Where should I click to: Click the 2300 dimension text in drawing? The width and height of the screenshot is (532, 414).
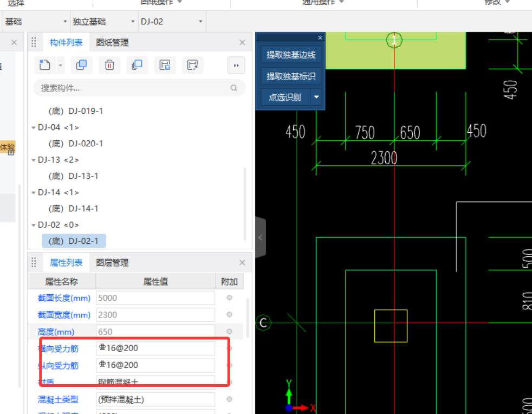[384, 158]
